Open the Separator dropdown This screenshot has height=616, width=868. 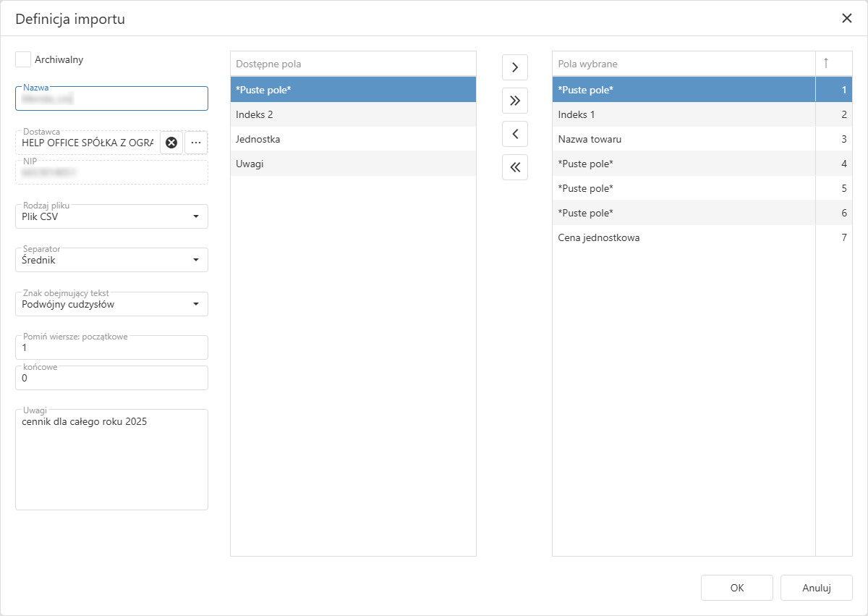tap(195, 260)
